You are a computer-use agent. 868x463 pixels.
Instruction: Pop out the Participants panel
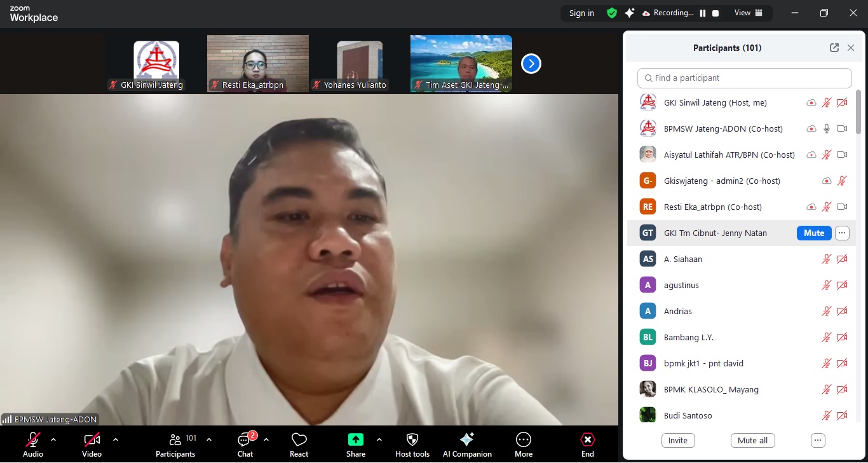pyautogui.click(x=834, y=48)
